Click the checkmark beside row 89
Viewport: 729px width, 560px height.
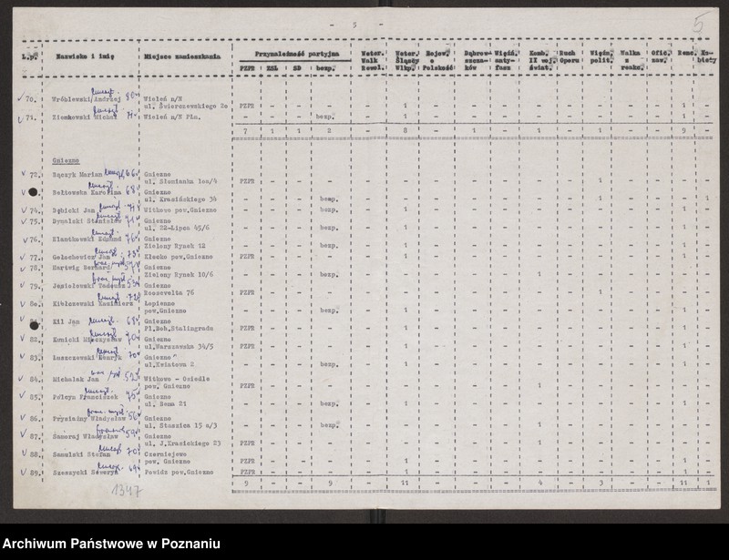pos(22,472)
